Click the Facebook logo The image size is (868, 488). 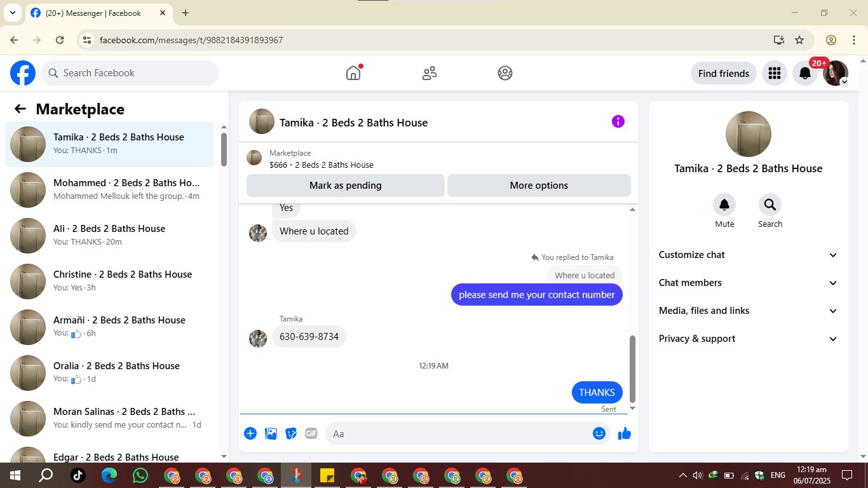(x=23, y=73)
